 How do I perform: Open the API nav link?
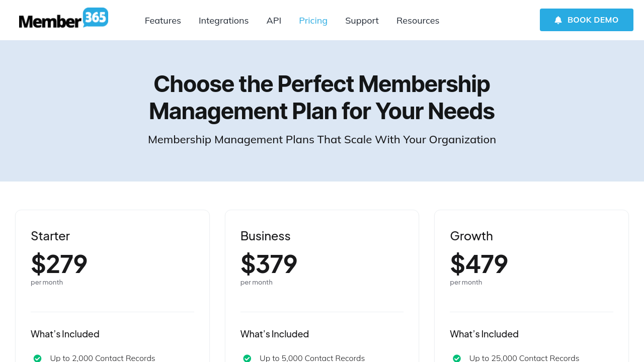274,21
